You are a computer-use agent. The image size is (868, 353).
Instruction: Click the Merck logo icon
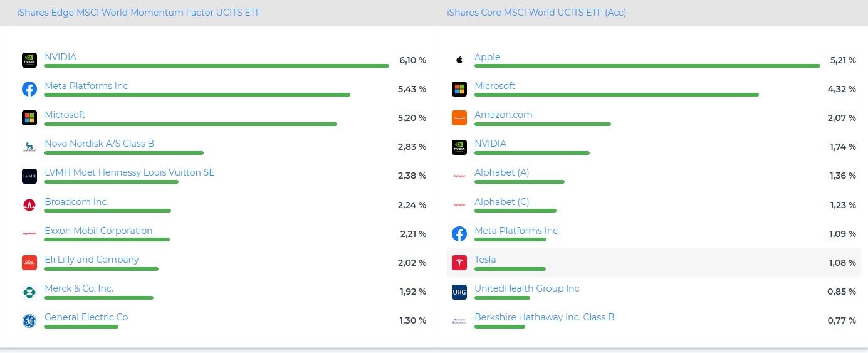point(29,292)
